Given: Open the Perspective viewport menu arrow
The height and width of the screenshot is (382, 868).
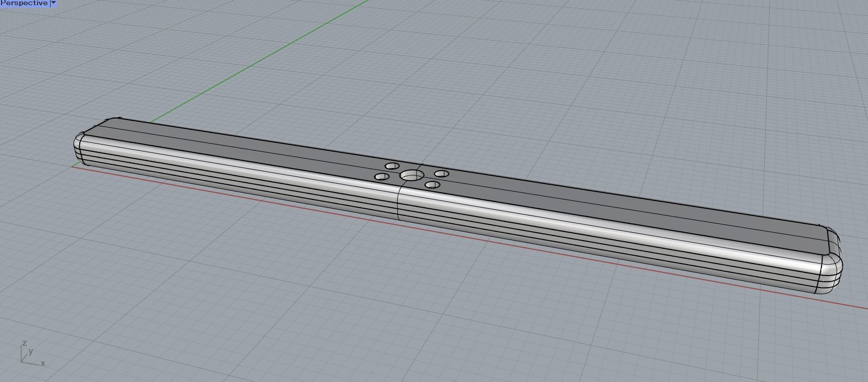Looking at the screenshot, I should pyautogui.click(x=53, y=3).
